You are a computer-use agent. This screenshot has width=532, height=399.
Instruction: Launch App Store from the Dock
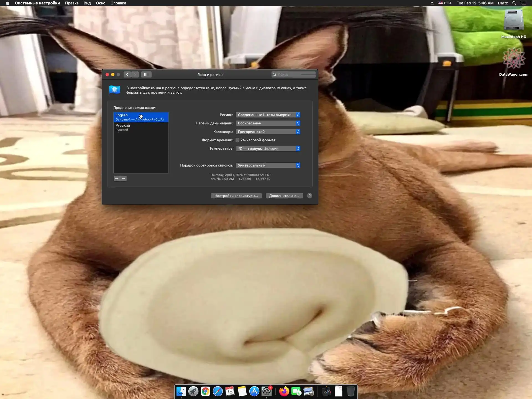pyautogui.click(x=254, y=392)
